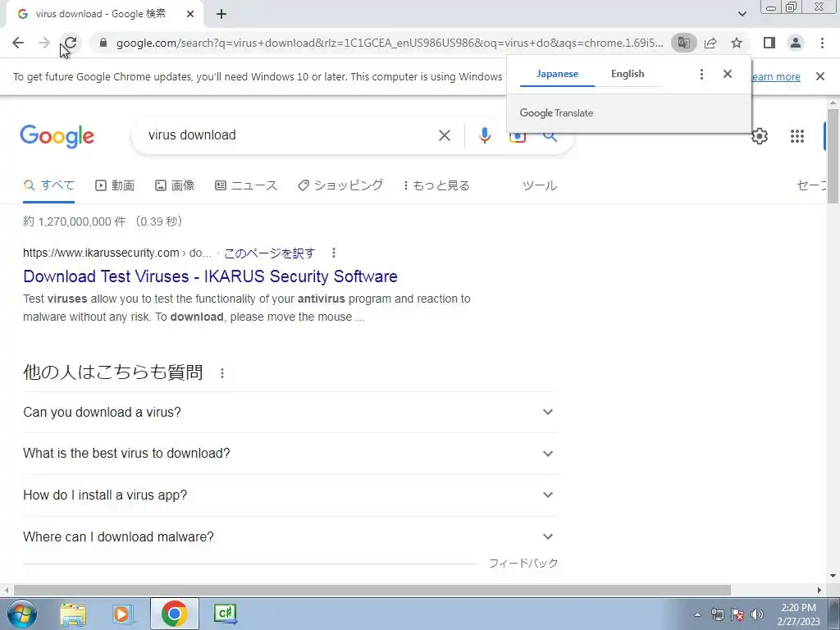Dismiss the Chrome update info bar
The image size is (840, 630).
click(820, 76)
